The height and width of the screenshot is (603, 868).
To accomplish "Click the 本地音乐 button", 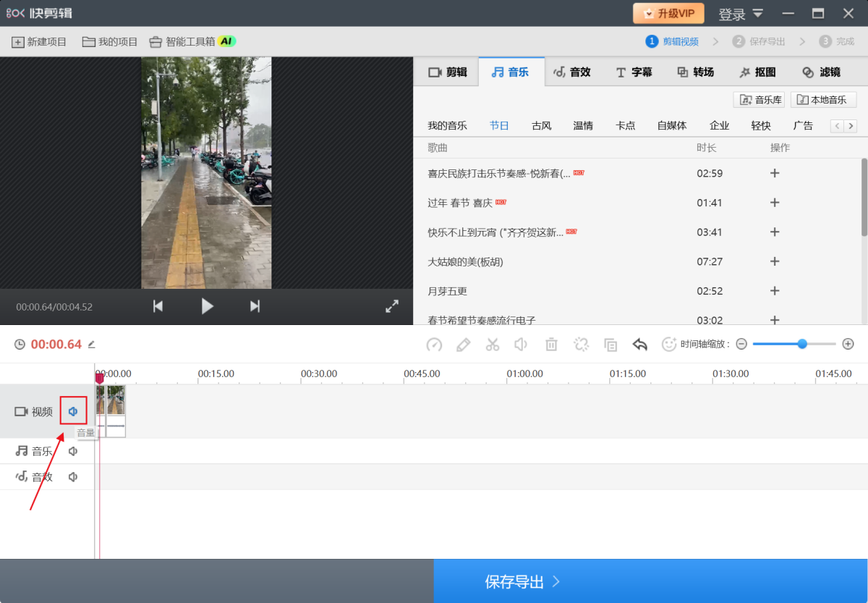I will (x=823, y=100).
